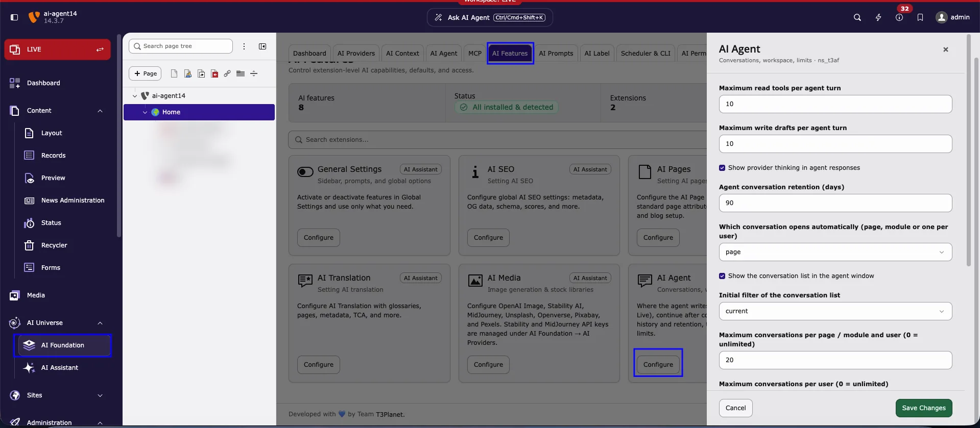Image resolution: width=980 pixels, height=428 pixels.
Task: Click Cancel in AI Agent panel
Action: coord(736,408)
